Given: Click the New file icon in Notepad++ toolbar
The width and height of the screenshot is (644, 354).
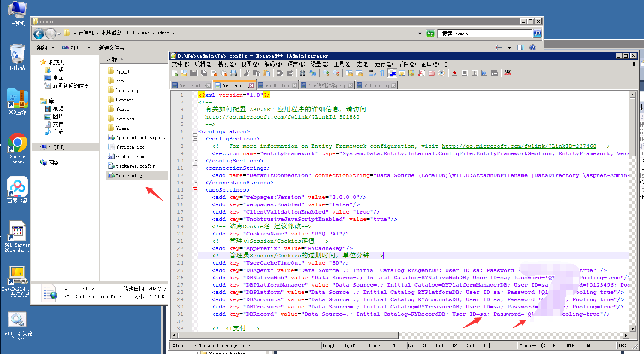Looking at the screenshot, I should (175, 73).
